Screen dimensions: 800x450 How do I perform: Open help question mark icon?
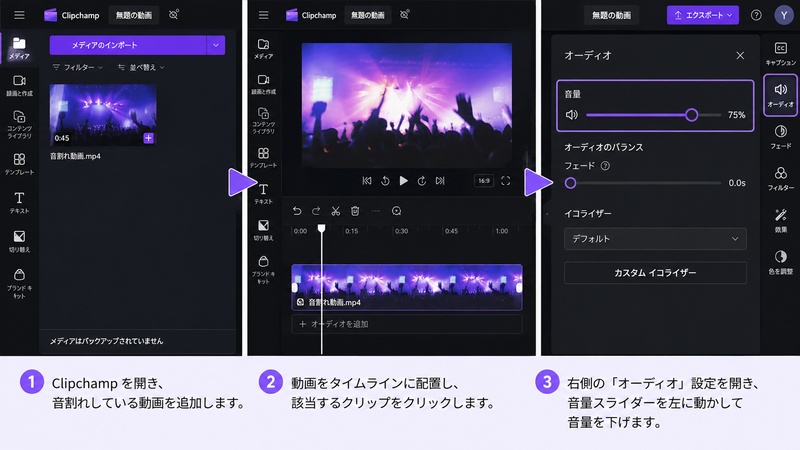756,15
